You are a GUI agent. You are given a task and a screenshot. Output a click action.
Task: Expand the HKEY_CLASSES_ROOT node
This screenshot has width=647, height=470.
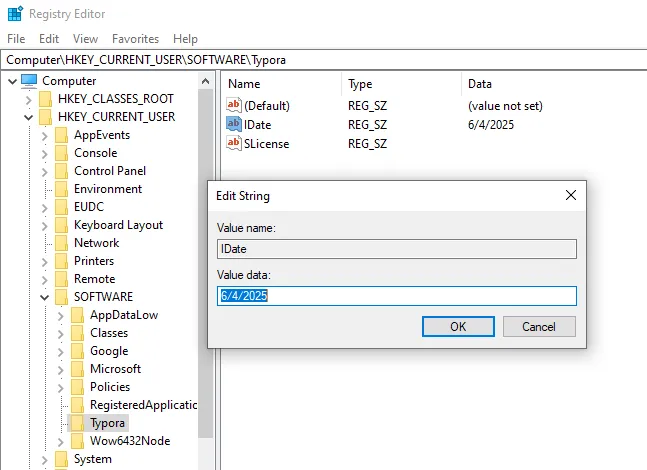[x=28, y=99]
